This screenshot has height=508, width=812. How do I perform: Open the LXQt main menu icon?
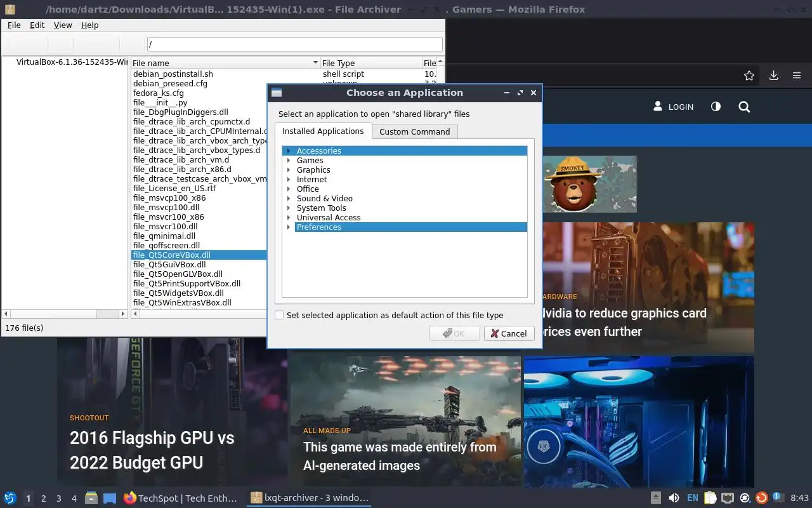pos(10,498)
